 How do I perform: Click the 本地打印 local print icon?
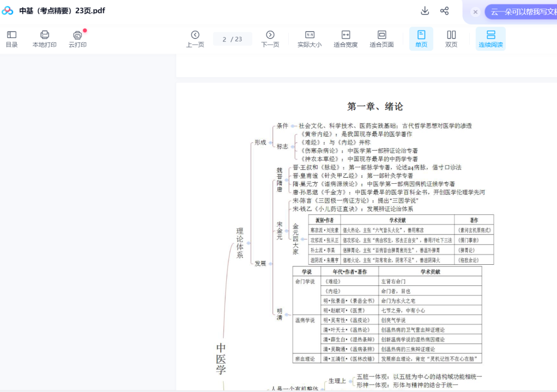[44, 38]
